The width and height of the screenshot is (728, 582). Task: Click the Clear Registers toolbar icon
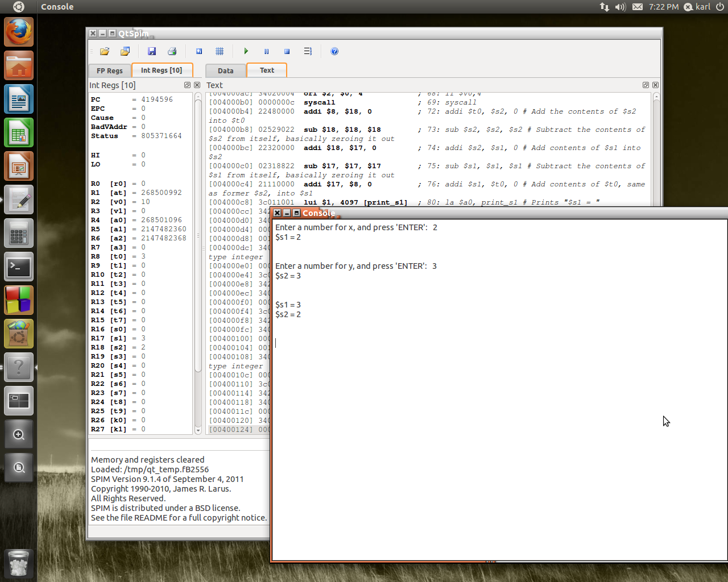[x=199, y=51]
